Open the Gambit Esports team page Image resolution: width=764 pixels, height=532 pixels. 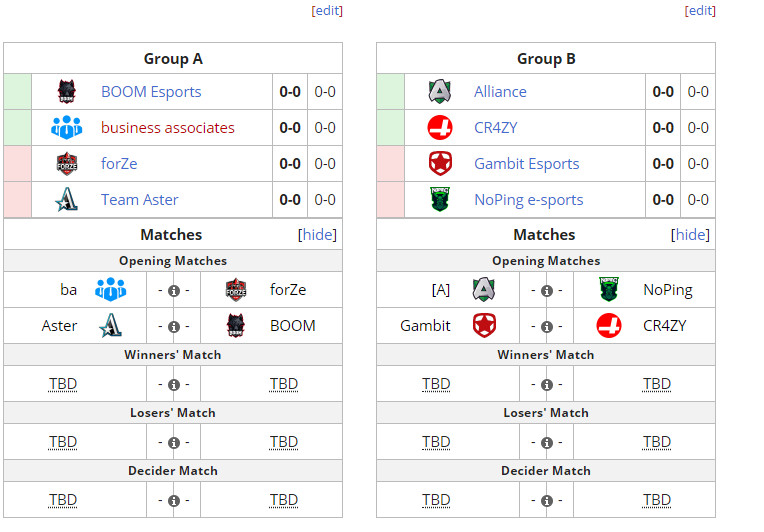point(527,164)
